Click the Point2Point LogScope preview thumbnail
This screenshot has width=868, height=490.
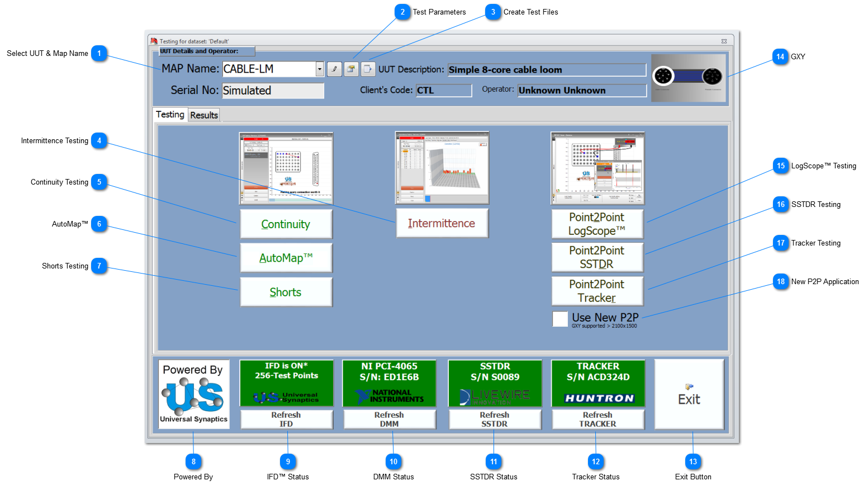597,168
